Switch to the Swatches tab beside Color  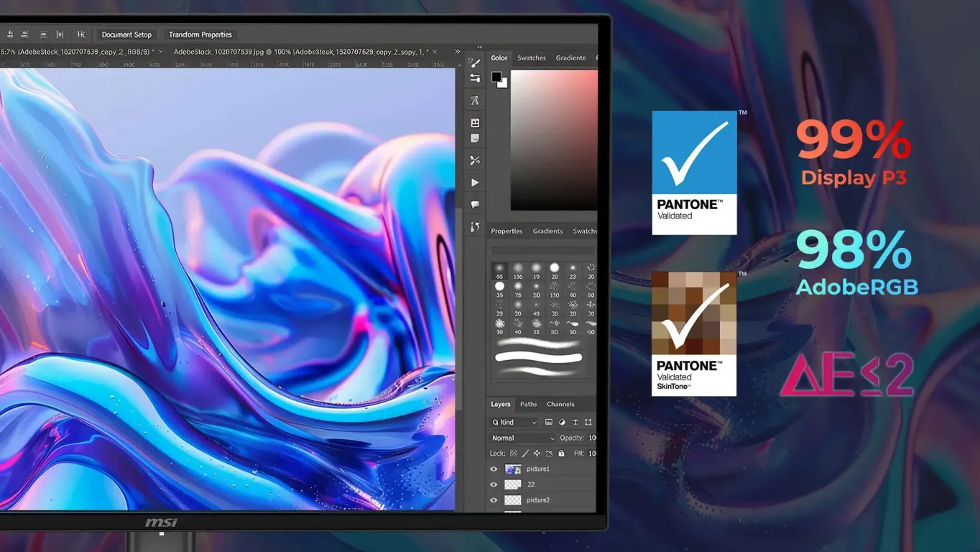click(532, 57)
